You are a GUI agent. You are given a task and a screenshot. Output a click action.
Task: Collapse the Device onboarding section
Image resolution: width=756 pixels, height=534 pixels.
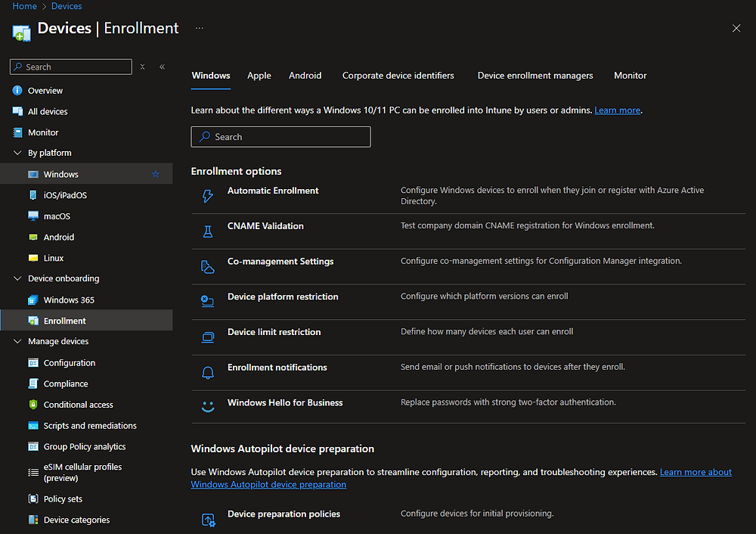pos(17,278)
